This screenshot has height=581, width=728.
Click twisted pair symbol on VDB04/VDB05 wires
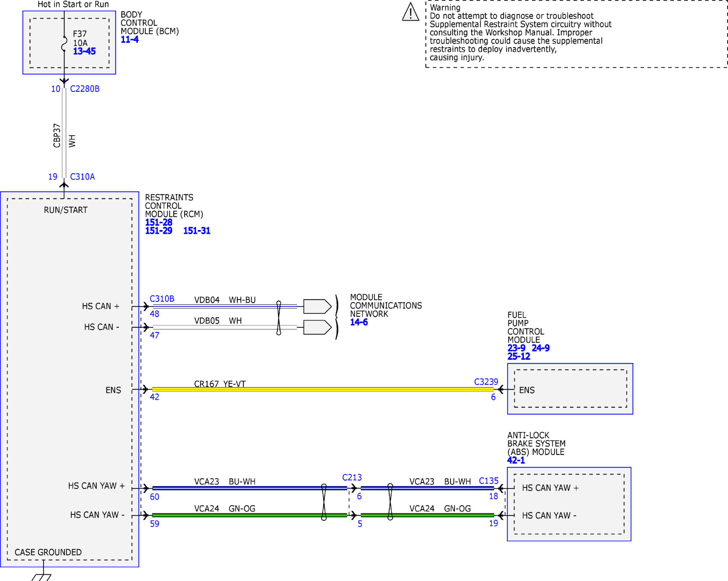click(279, 318)
